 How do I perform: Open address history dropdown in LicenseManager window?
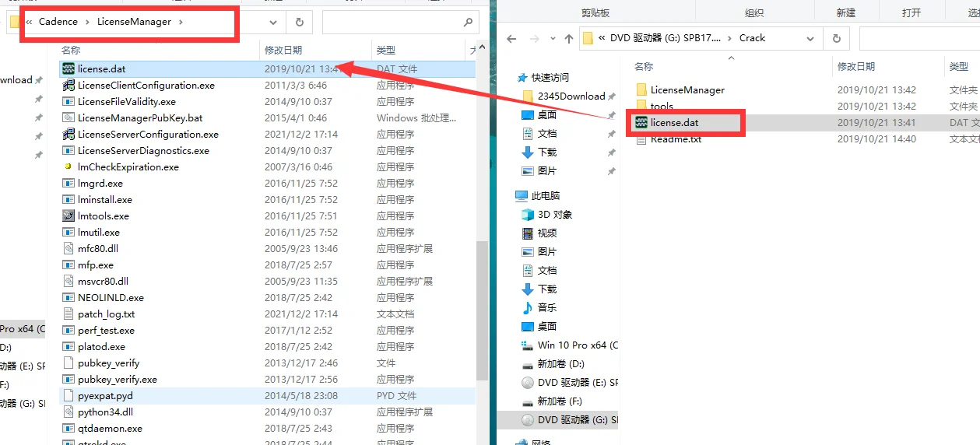272,23
